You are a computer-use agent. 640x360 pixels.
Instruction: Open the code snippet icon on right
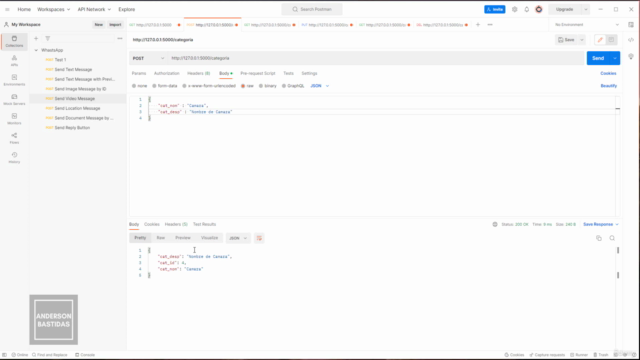coord(631,40)
